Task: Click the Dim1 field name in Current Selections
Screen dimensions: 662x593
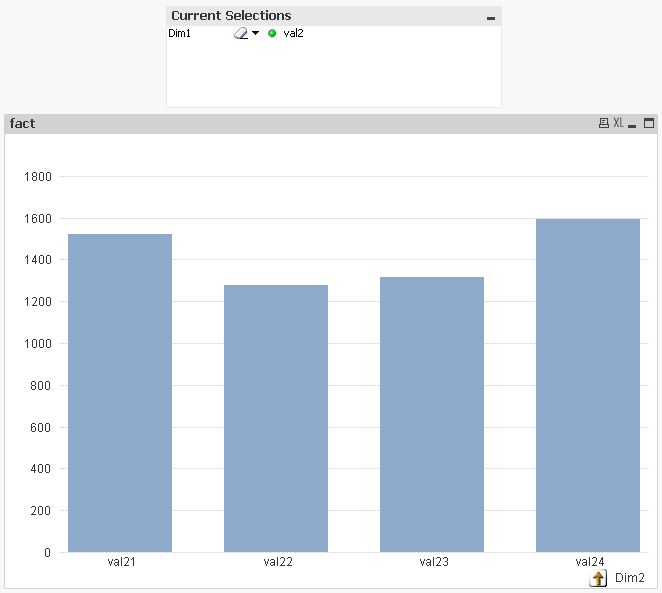Action: [x=179, y=33]
